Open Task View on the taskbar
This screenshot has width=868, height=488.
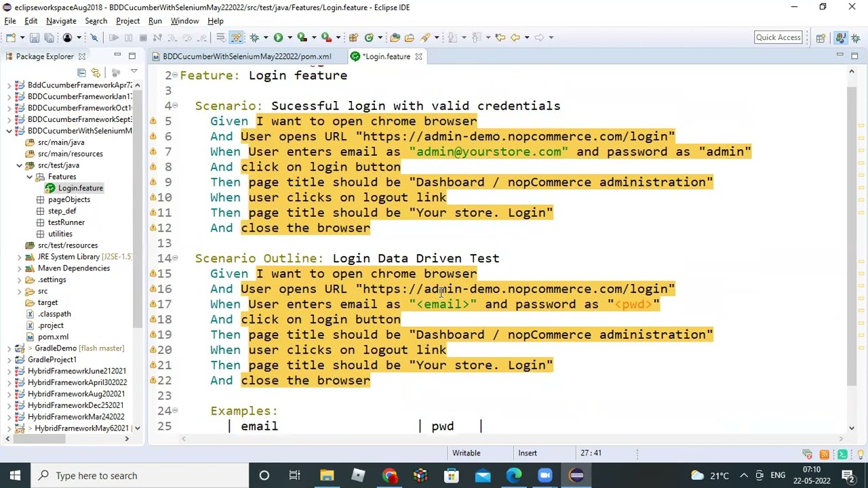295,476
